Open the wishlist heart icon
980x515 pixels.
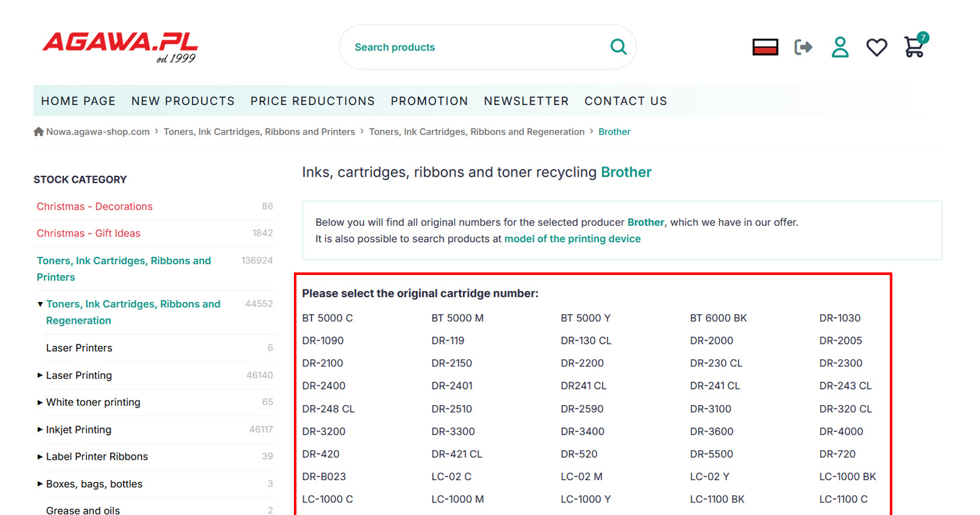point(876,47)
